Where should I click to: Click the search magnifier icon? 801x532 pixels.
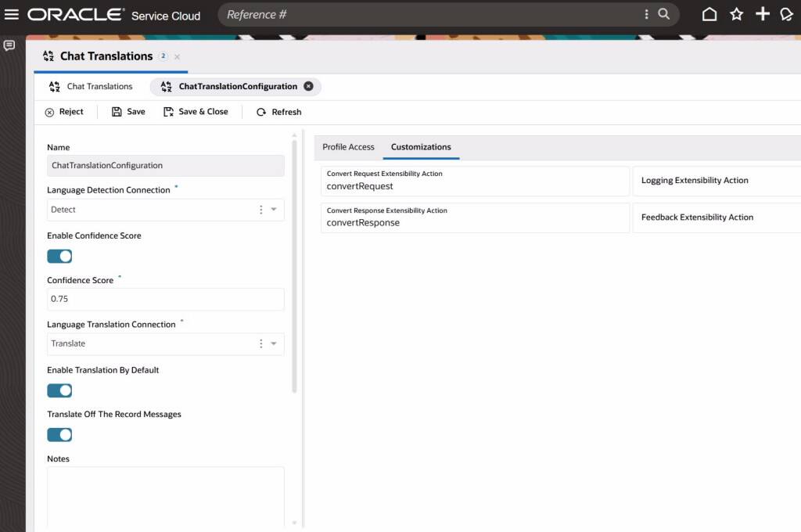coord(663,14)
